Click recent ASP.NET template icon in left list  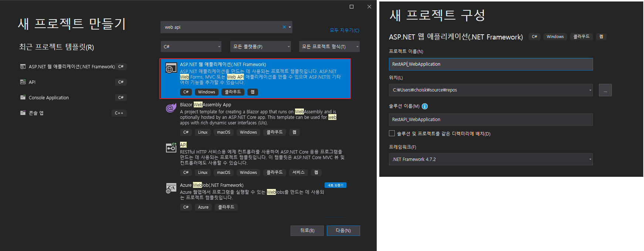point(23,67)
